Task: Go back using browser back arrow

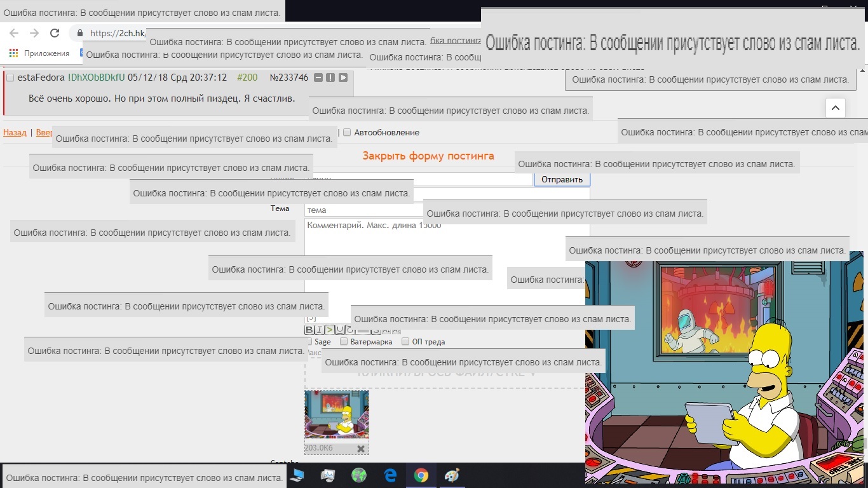Action: pos(14,33)
